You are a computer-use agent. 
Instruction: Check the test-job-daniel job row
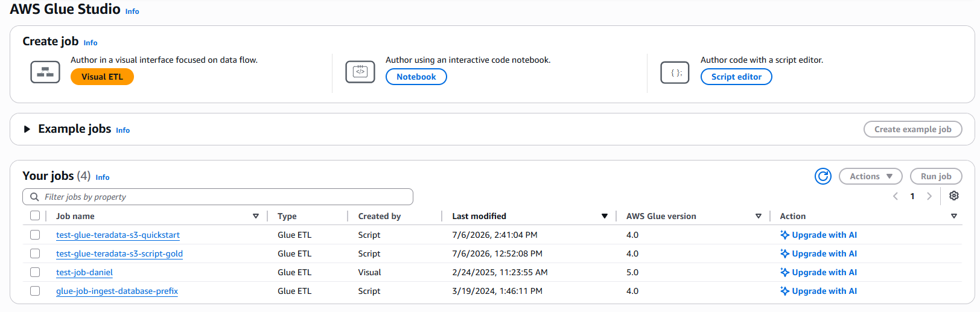point(35,272)
